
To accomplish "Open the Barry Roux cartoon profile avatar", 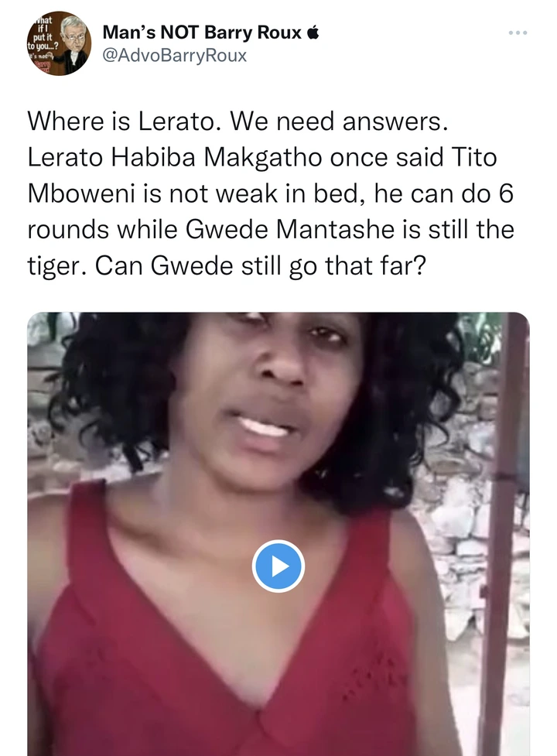I will coord(59,43).
